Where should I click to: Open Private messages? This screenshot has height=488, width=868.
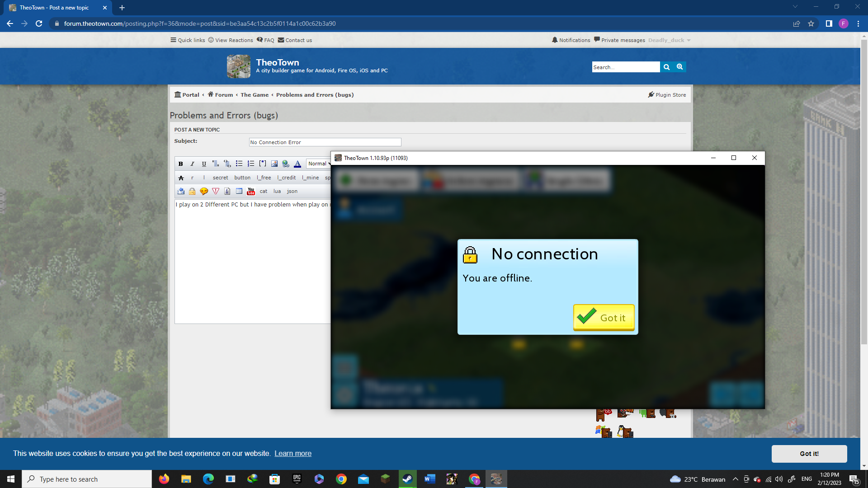click(x=619, y=40)
